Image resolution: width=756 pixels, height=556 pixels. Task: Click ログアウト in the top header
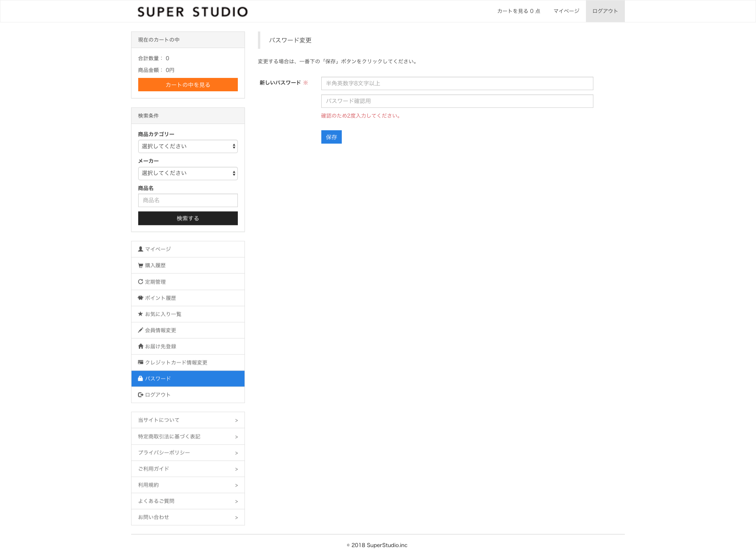pos(605,11)
